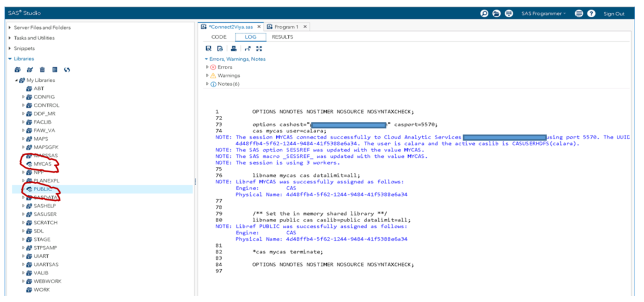Switch to the RESULTS tab
This screenshot has width=644, height=302.
pyautogui.click(x=282, y=37)
